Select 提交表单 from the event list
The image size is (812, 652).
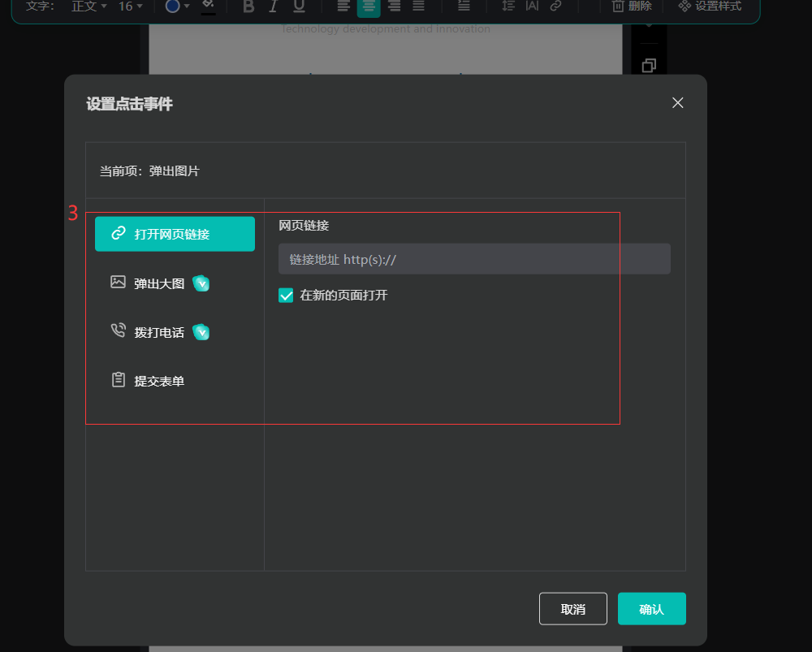[160, 381]
